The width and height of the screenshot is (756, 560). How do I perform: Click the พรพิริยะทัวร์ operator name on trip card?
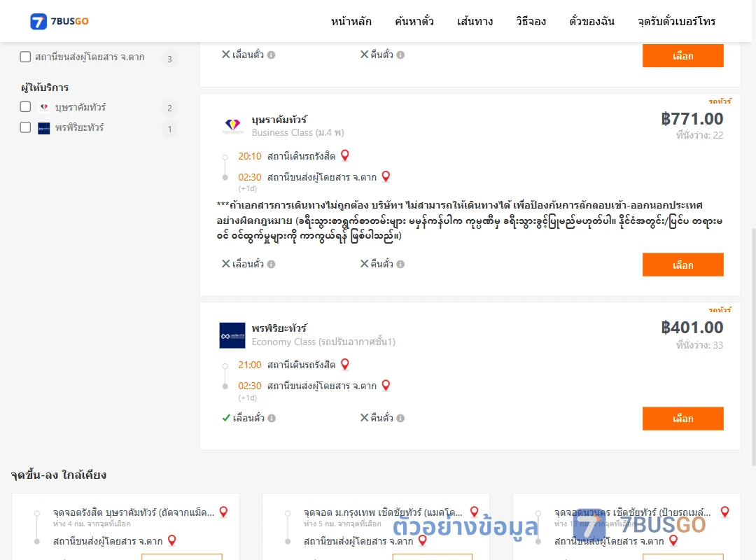click(x=279, y=328)
